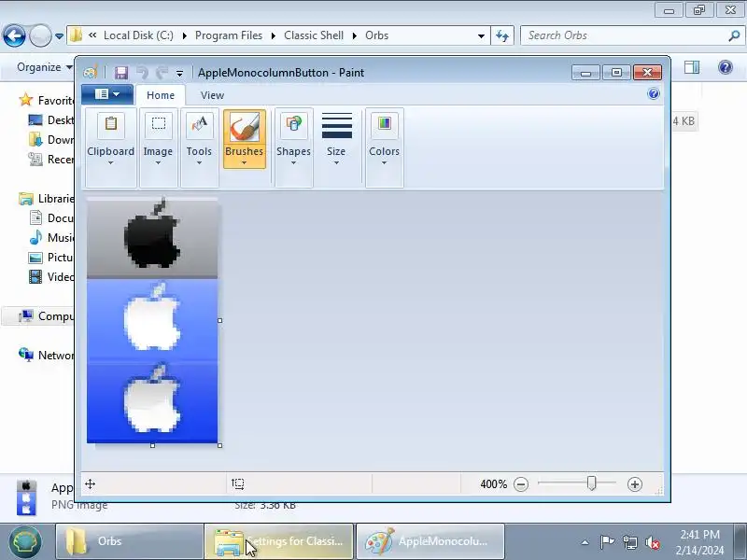Open Customize Quick Access Toolbar dropdown
The height and width of the screenshot is (560, 747).
click(179, 74)
